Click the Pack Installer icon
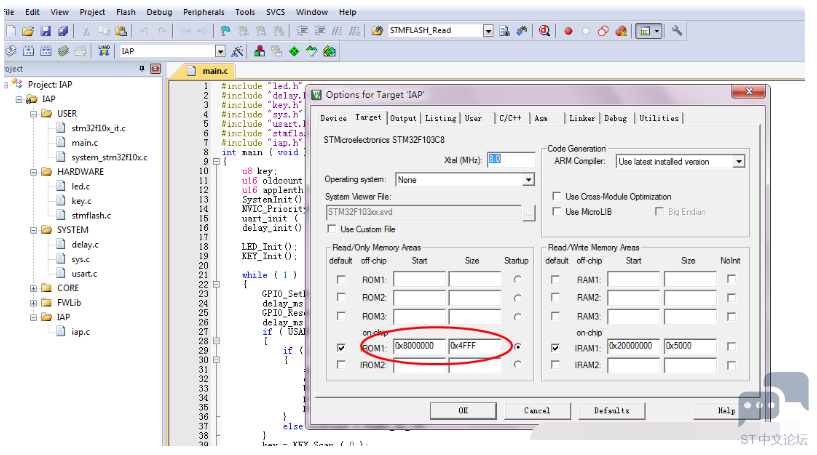817x455 pixels. pos(329,51)
